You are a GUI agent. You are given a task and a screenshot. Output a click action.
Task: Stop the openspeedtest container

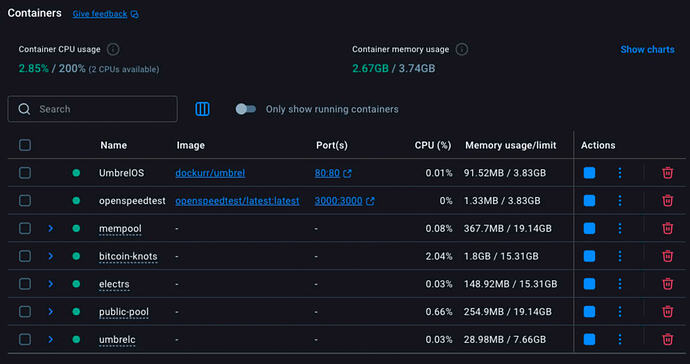coord(589,200)
